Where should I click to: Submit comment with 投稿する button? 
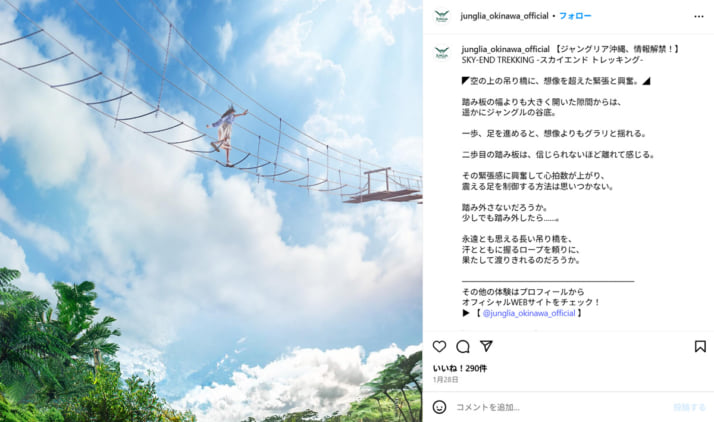[x=689, y=407]
